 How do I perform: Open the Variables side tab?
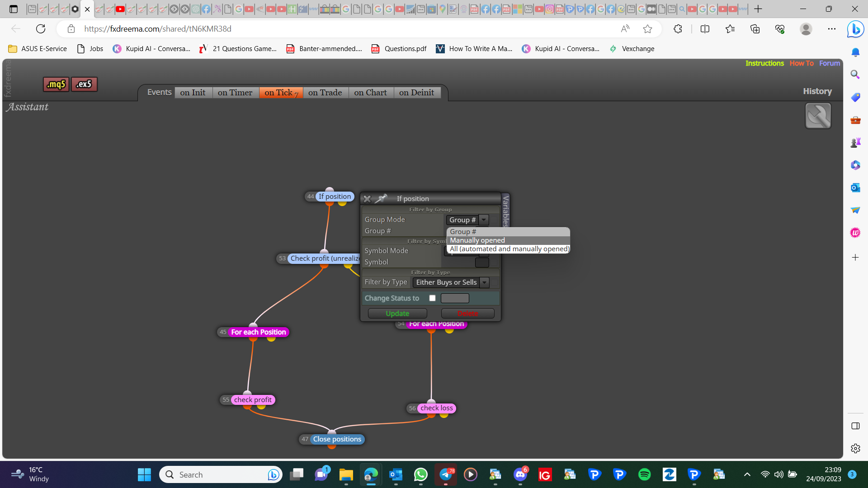(x=506, y=211)
